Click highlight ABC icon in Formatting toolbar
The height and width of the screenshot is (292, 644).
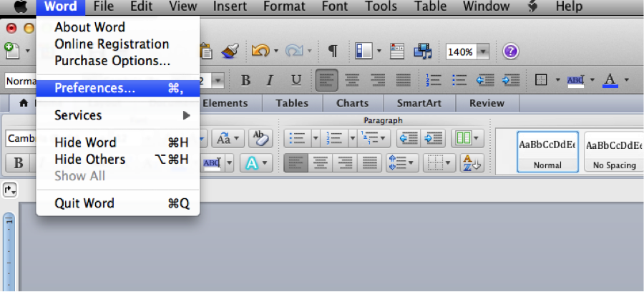576,79
